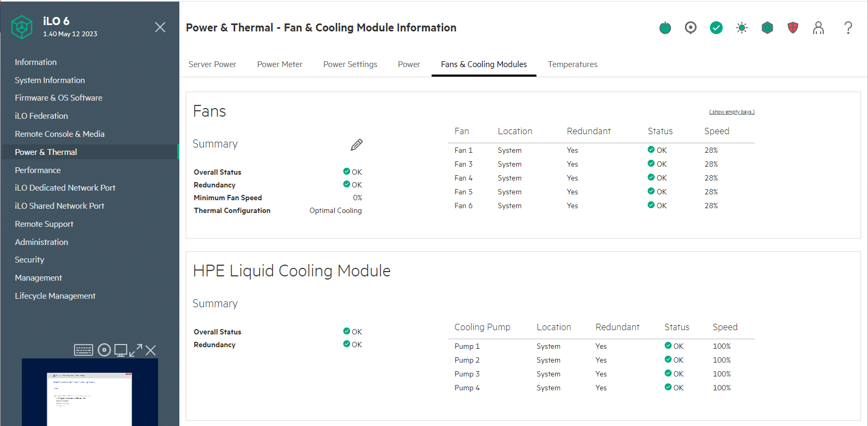Select the Fans & Cooling Modules tab
The width and height of the screenshot is (868, 426).
tap(484, 64)
